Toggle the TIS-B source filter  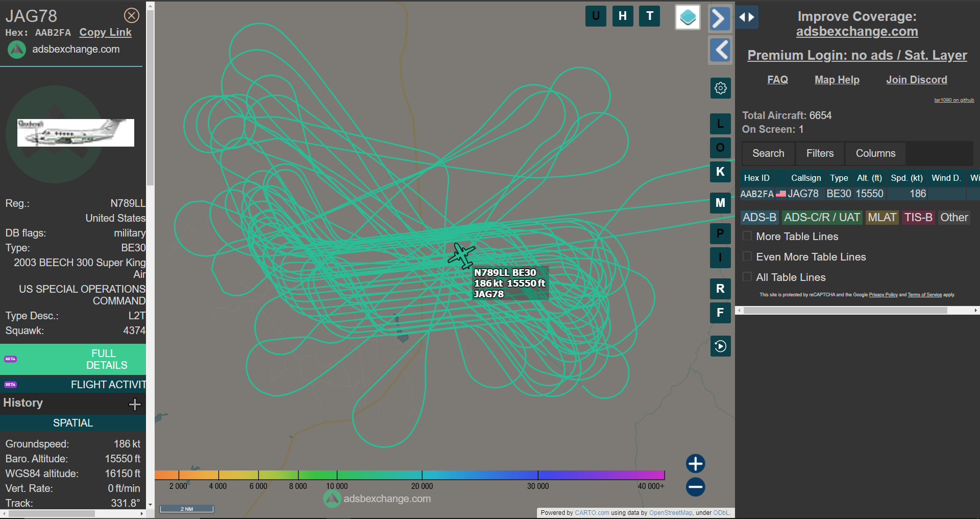[918, 218]
